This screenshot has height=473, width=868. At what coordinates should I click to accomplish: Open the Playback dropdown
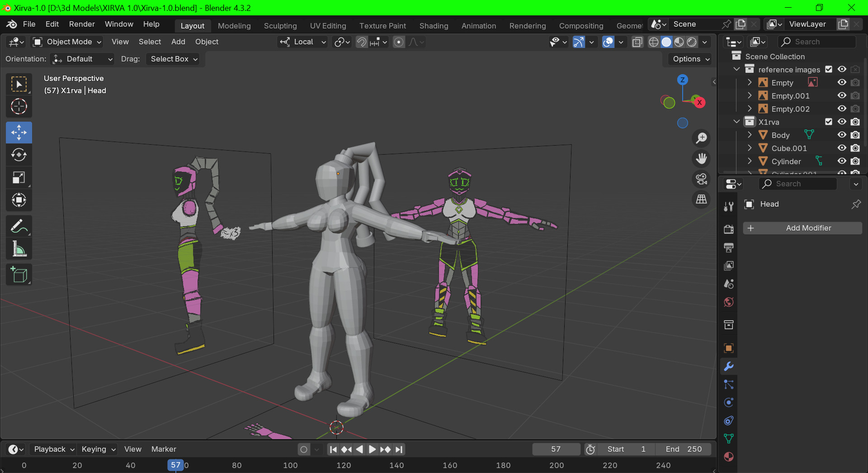pos(54,449)
